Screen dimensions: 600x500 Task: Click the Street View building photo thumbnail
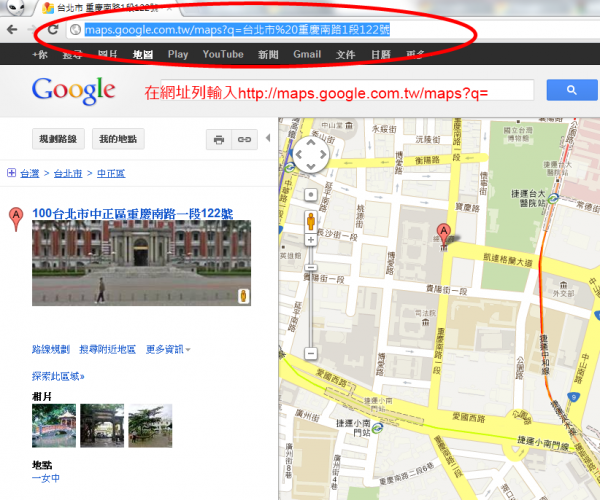132,263
